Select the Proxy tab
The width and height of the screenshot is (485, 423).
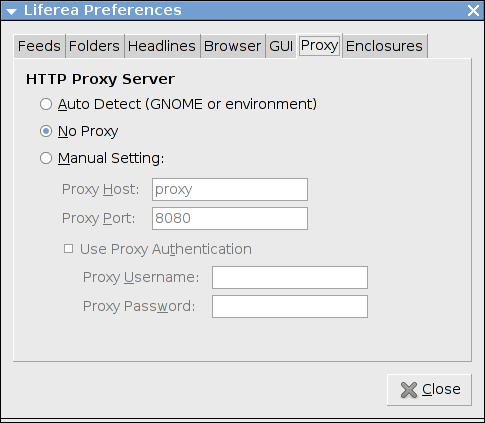pyautogui.click(x=319, y=45)
